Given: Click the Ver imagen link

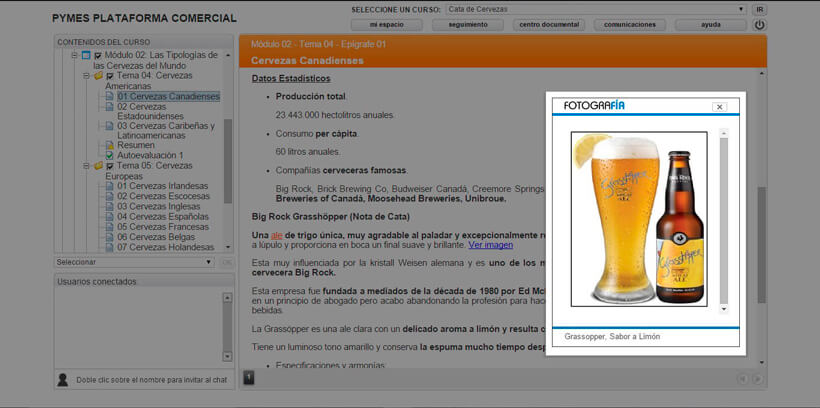Looking at the screenshot, I should [x=491, y=245].
